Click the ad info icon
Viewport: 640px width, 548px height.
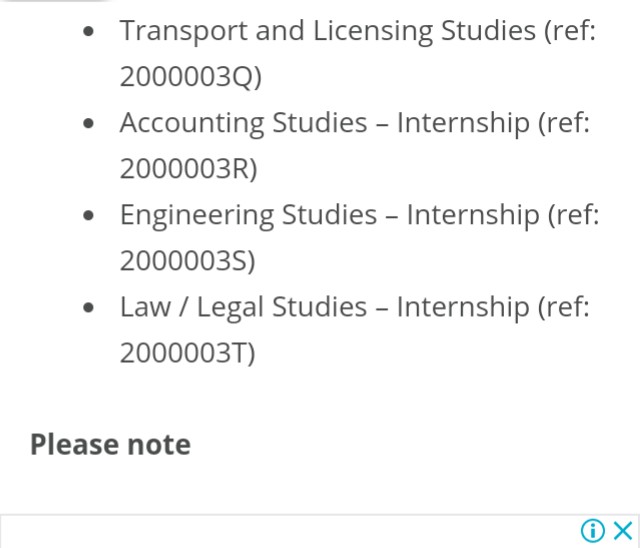593,530
